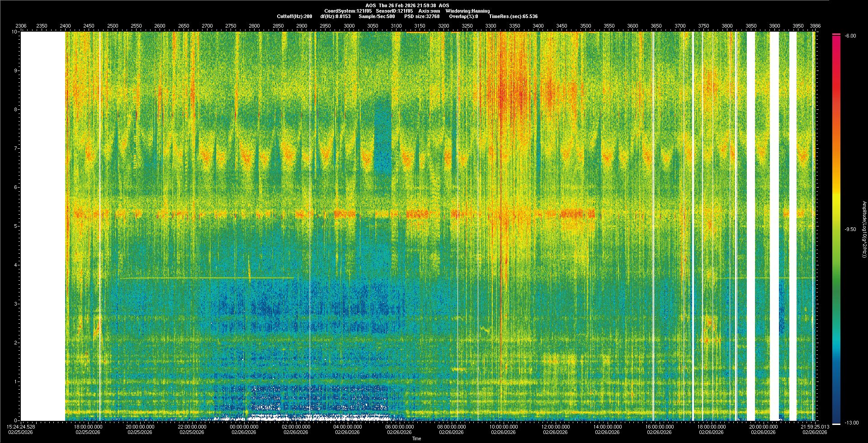Click the -9.50 colorbar scale label
This screenshot has width=868, height=443.
tap(850, 229)
